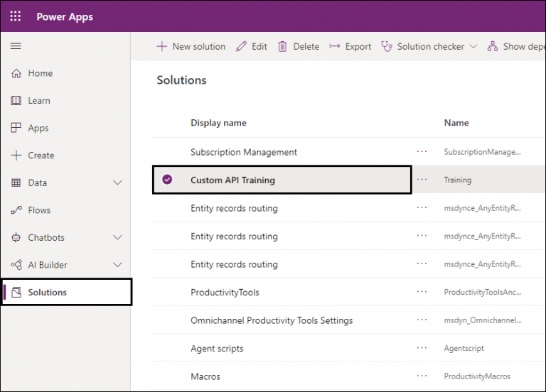546x392 pixels.
Task: Click the Delete trash icon
Action: click(282, 47)
